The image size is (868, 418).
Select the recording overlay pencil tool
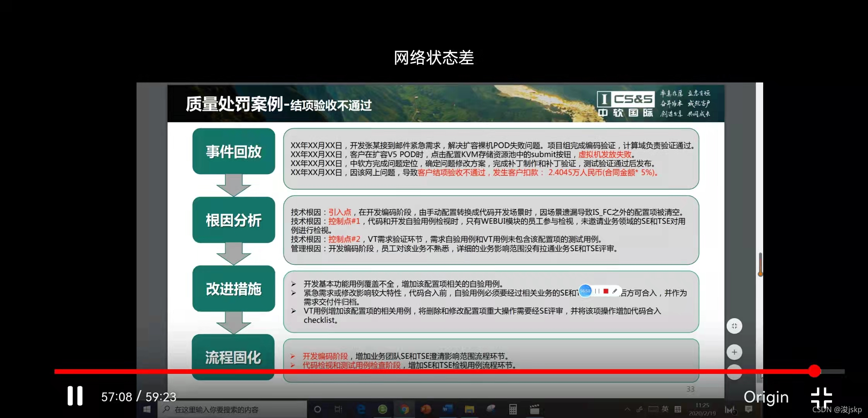[615, 291]
